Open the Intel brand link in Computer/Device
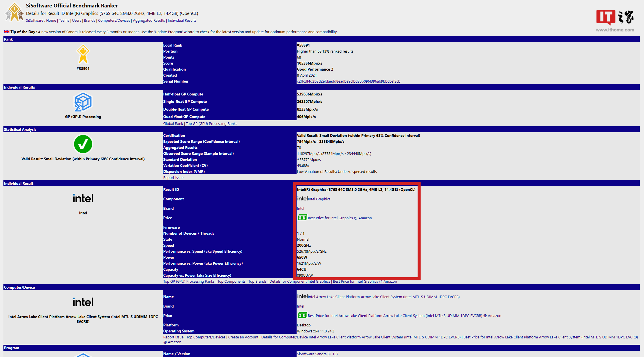The height and width of the screenshot is (357, 644). click(301, 306)
